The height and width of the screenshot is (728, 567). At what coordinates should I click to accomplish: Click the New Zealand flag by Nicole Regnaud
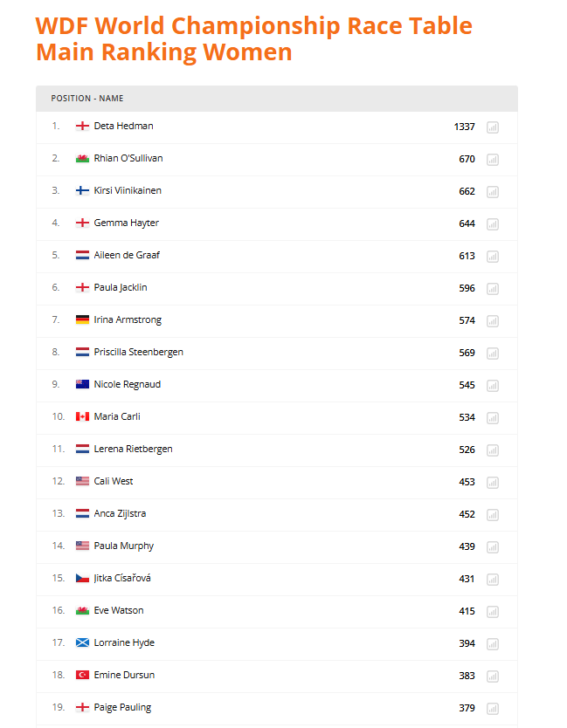pos(82,384)
